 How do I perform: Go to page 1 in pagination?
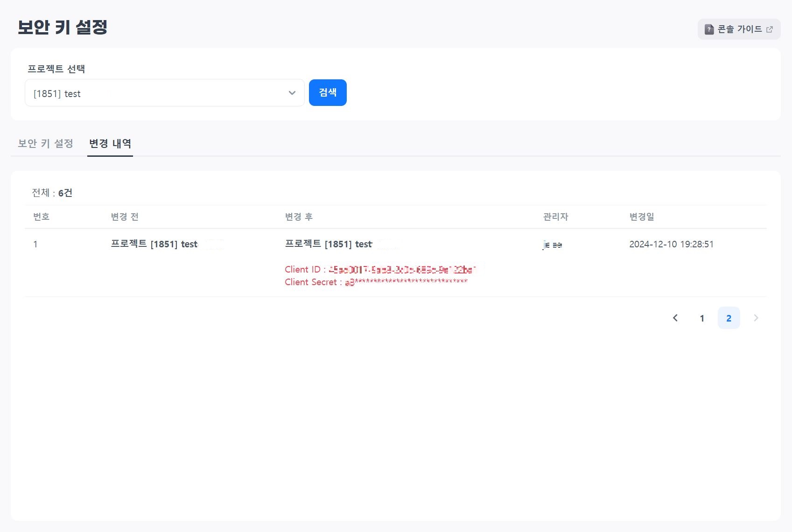(702, 318)
